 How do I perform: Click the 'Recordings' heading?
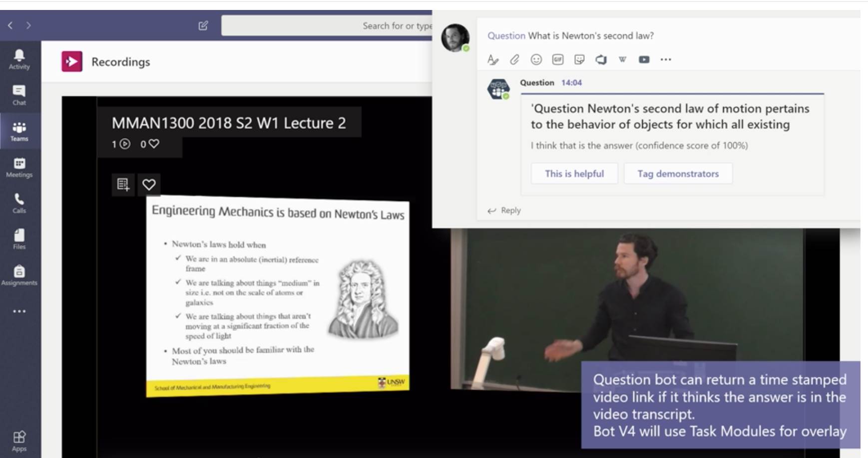(x=120, y=61)
